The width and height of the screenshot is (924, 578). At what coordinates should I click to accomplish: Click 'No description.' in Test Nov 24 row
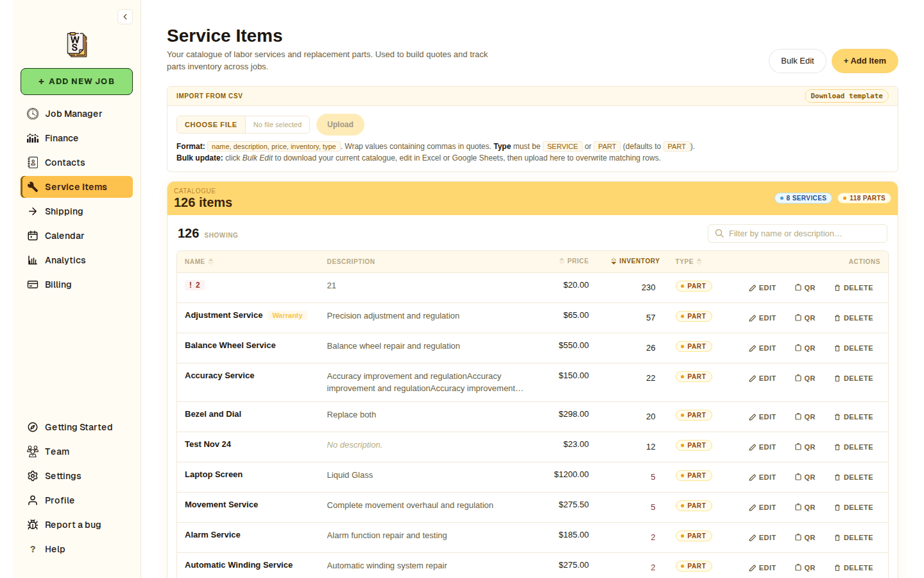coord(354,445)
